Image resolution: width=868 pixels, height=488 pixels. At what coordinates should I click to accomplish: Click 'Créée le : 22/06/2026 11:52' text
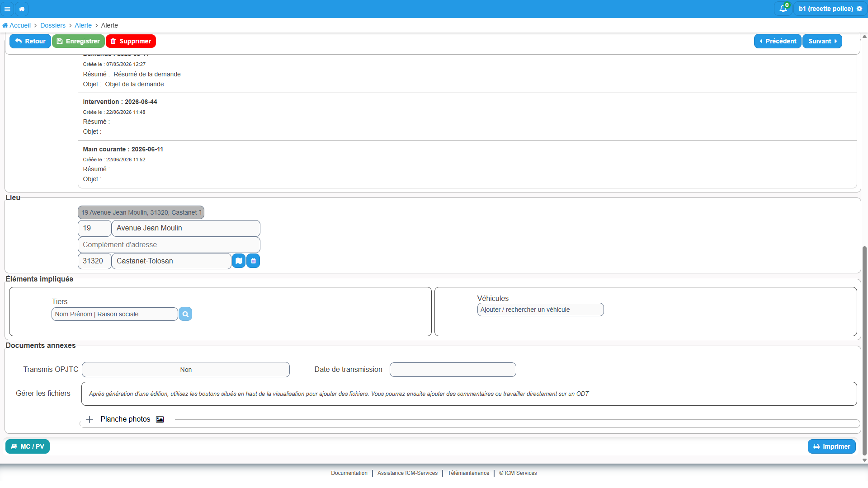pyautogui.click(x=114, y=160)
